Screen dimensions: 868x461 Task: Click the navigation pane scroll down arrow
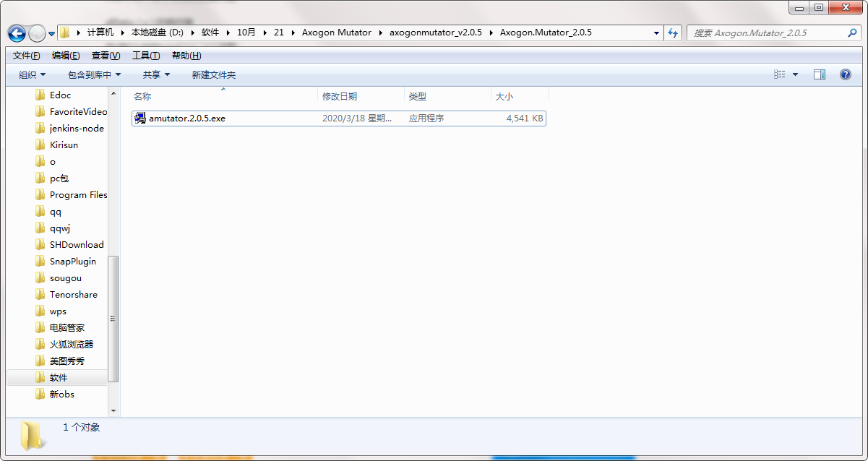113,410
